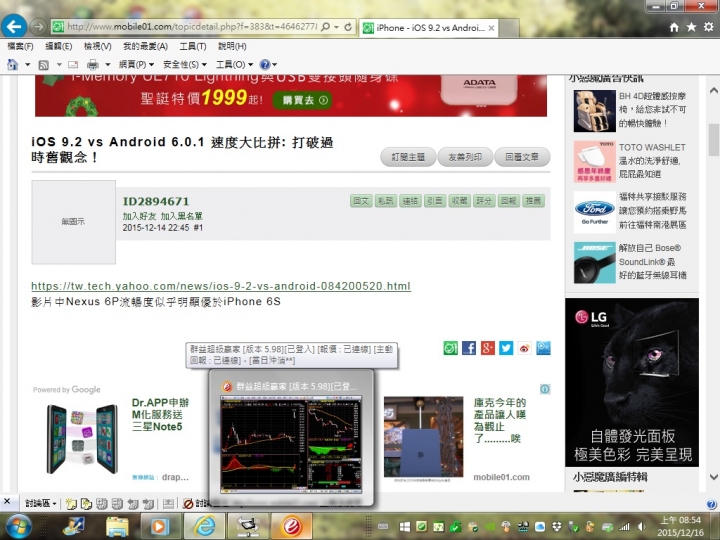Share post via the Weibo icon

tap(525, 348)
